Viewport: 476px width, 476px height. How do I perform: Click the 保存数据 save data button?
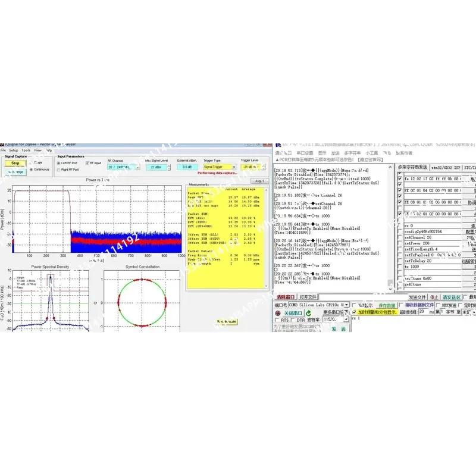coord(387,305)
